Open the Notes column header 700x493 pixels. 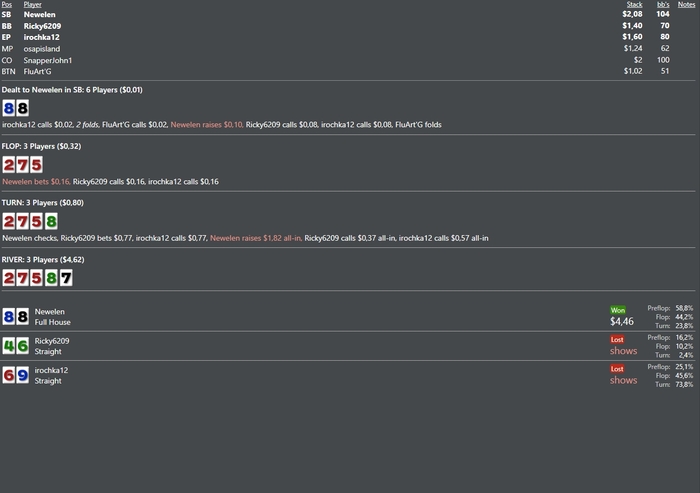pyautogui.click(x=686, y=4)
